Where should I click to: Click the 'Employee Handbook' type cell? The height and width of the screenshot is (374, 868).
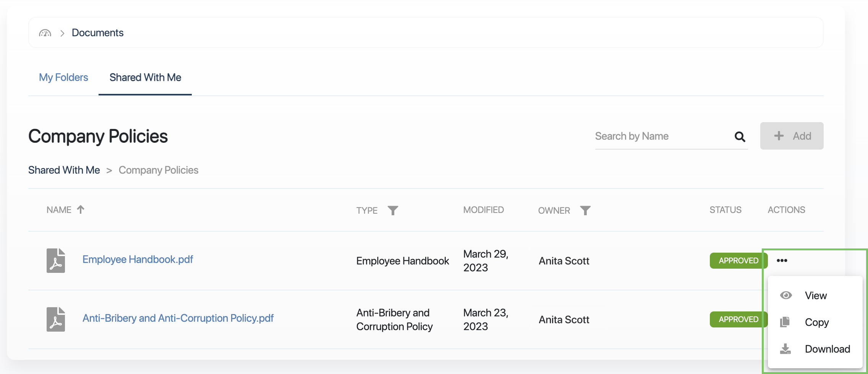tap(403, 261)
